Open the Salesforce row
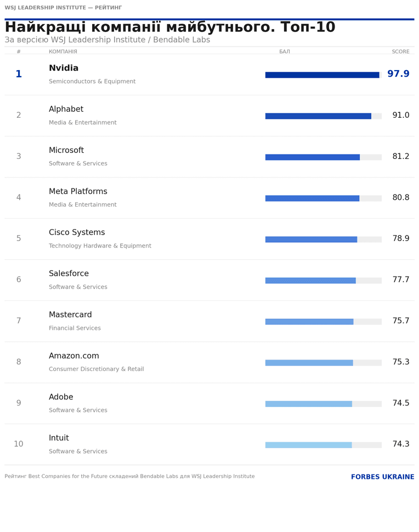The height and width of the screenshot is (532, 419). [x=209, y=280]
